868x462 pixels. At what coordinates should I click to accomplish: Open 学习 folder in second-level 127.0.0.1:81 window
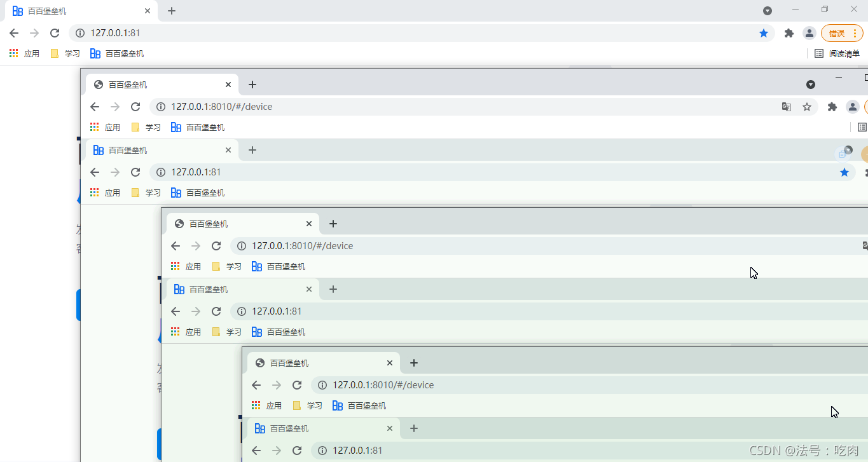click(146, 193)
